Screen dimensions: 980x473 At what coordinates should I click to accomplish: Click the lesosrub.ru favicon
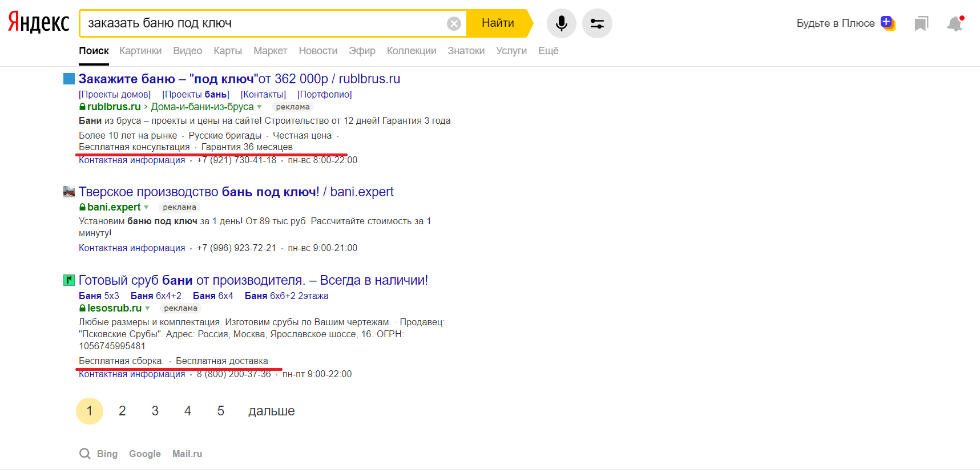[x=69, y=280]
